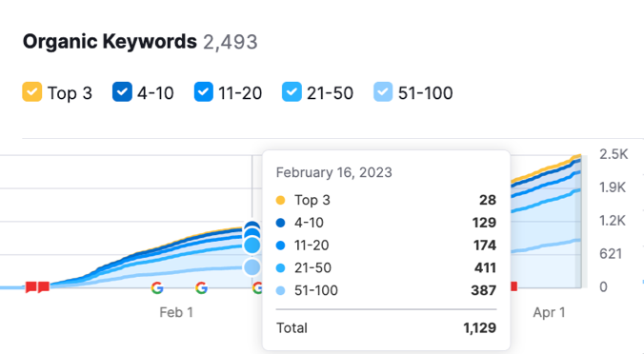Click the red flag right of the tooltip
644x354 pixels.
click(x=513, y=285)
